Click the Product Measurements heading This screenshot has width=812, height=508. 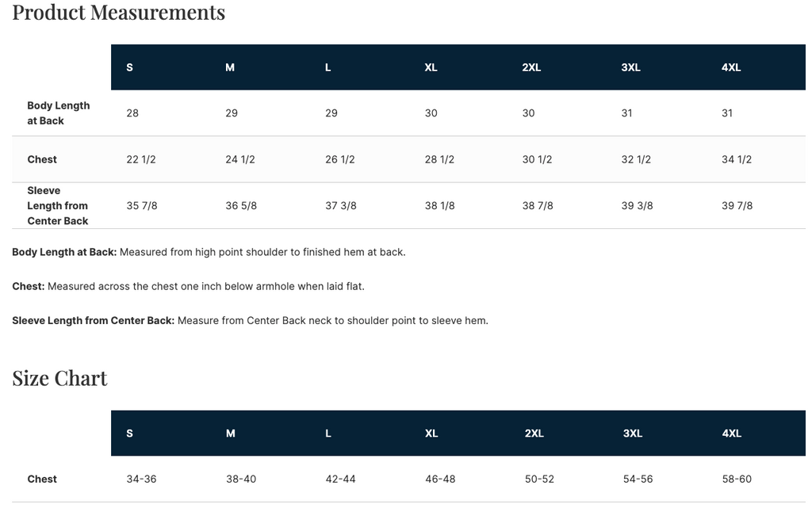coord(118,13)
